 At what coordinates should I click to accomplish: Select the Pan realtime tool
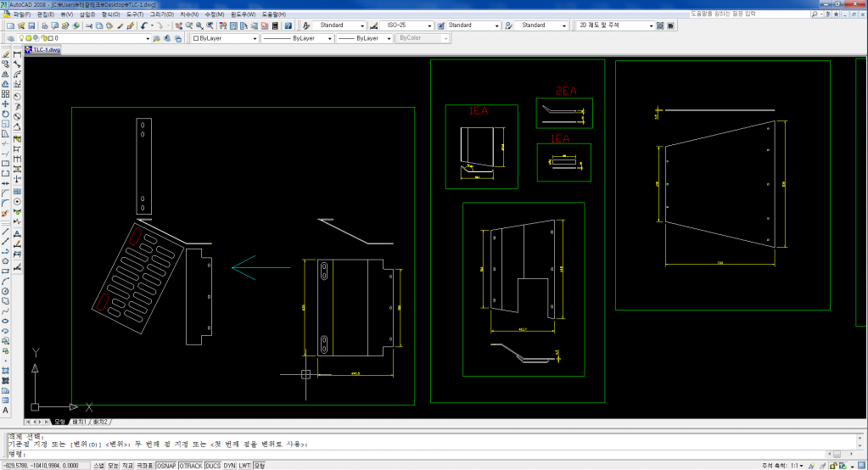click(179, 25)
